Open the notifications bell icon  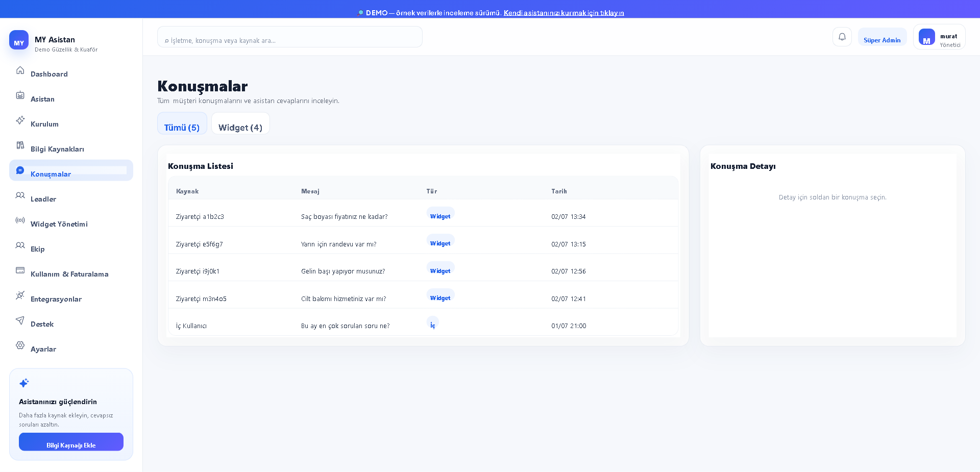(x=842, y=37)
